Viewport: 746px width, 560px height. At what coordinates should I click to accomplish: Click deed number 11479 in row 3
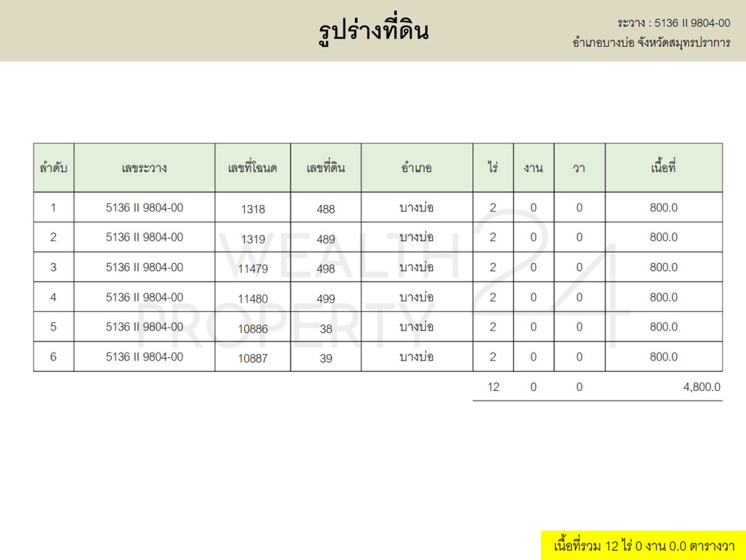coord(254,269)
